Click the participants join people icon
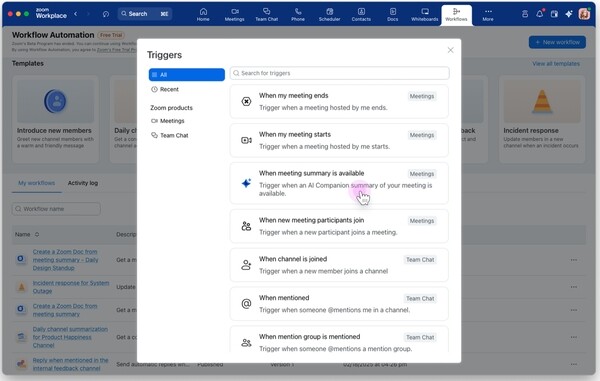 [x=246, y=226]
